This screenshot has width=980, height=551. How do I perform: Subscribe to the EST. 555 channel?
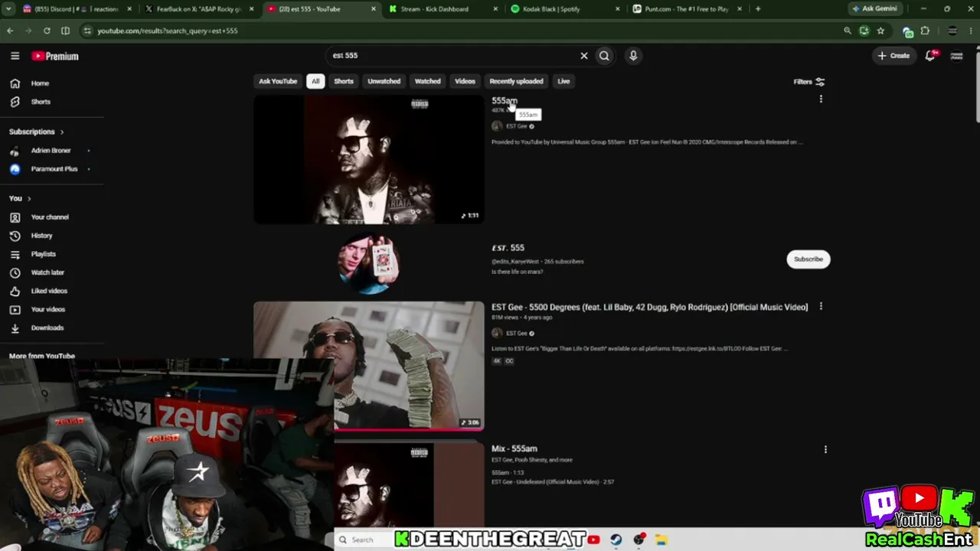pos(808,259)
